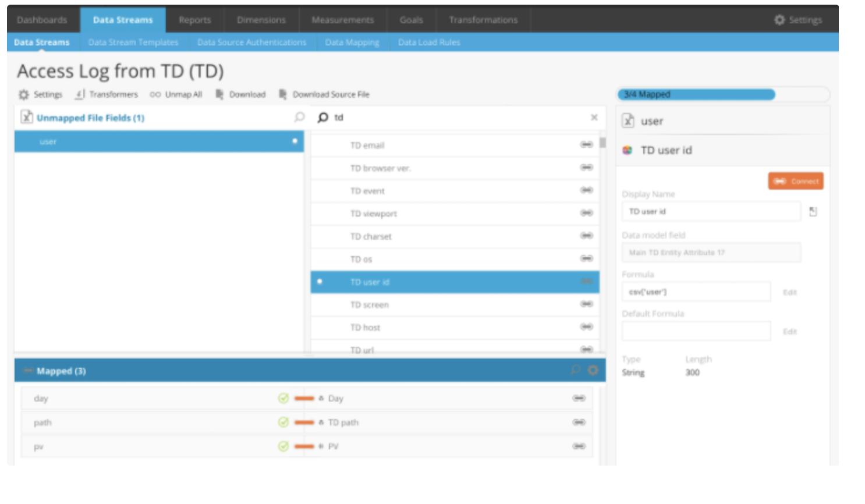Screen dimensions: 865x504
Task: Open the Transformers option in the toolbar
Action: point(107,94)
